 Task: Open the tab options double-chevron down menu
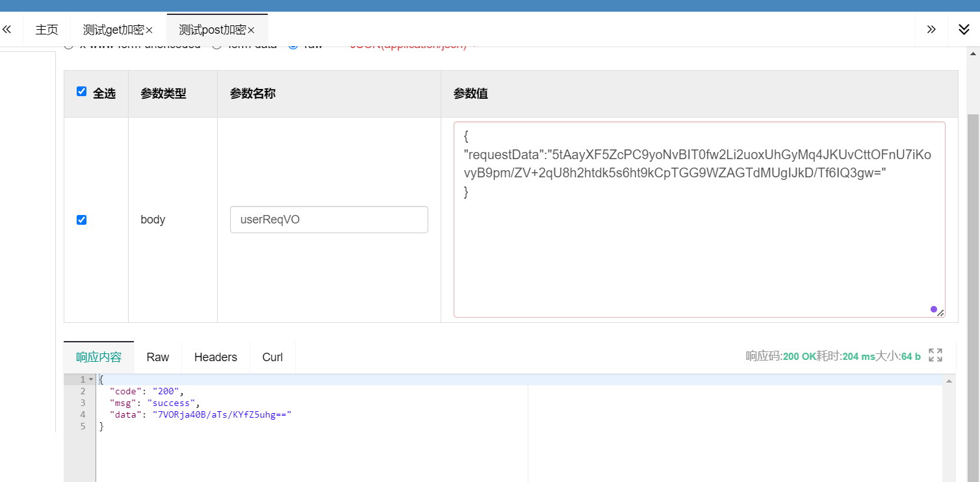[x=964, y=29]
